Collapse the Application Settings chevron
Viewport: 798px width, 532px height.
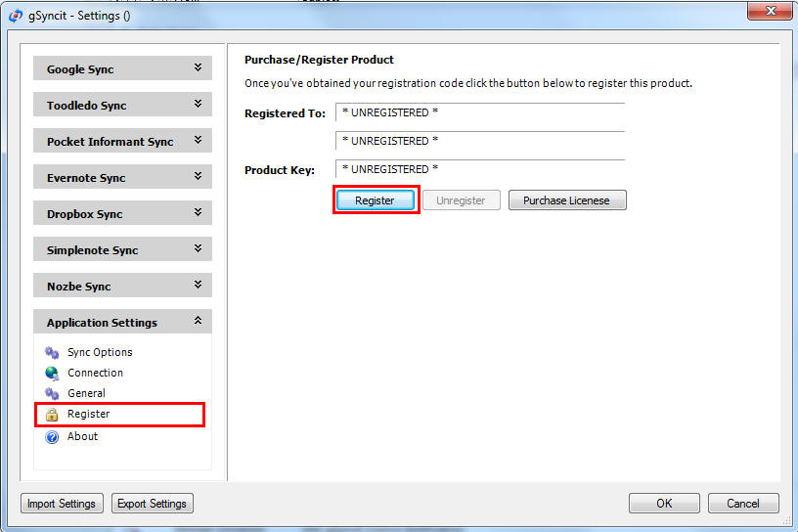(x=198, y=321)
